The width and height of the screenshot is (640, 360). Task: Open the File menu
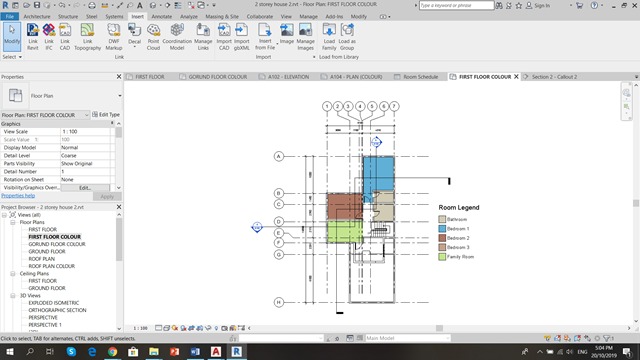click(x=9, y=16)
